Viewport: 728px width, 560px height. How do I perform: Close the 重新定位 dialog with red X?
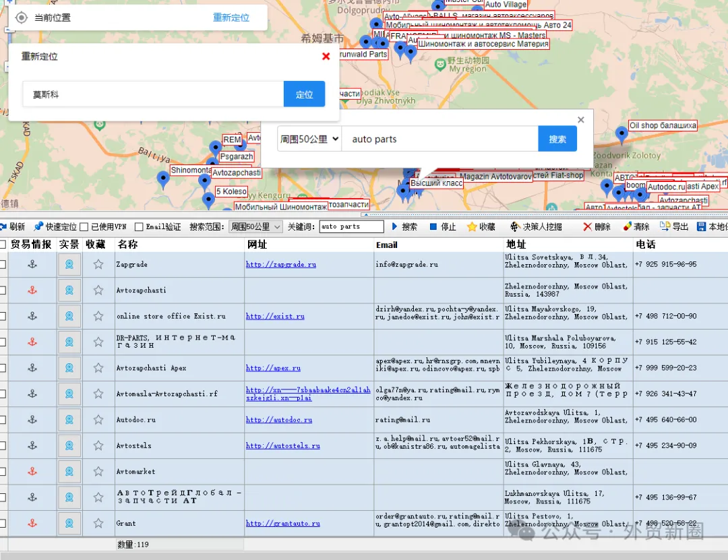pos(326,56)
